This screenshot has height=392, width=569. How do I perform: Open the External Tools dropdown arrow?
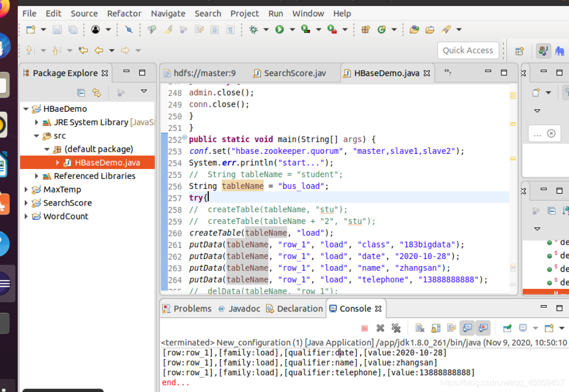pos(345,29)
